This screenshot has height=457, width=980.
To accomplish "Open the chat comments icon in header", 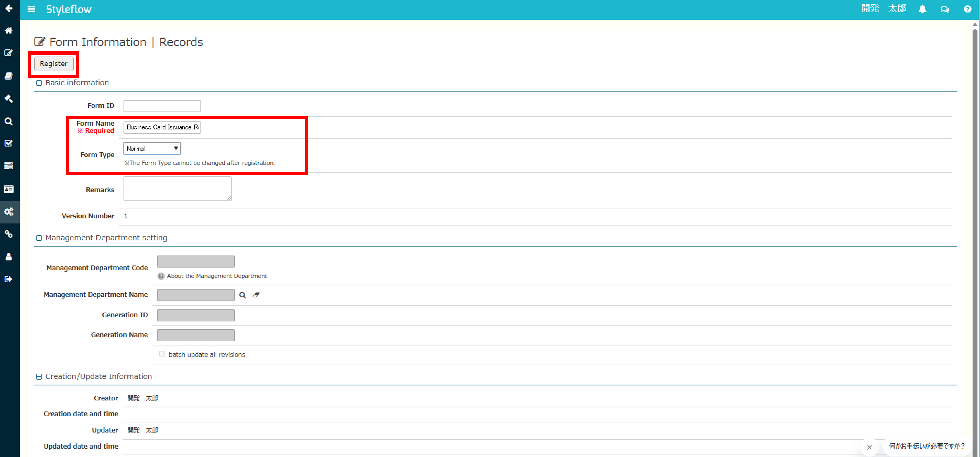I will tap(945, 9).
